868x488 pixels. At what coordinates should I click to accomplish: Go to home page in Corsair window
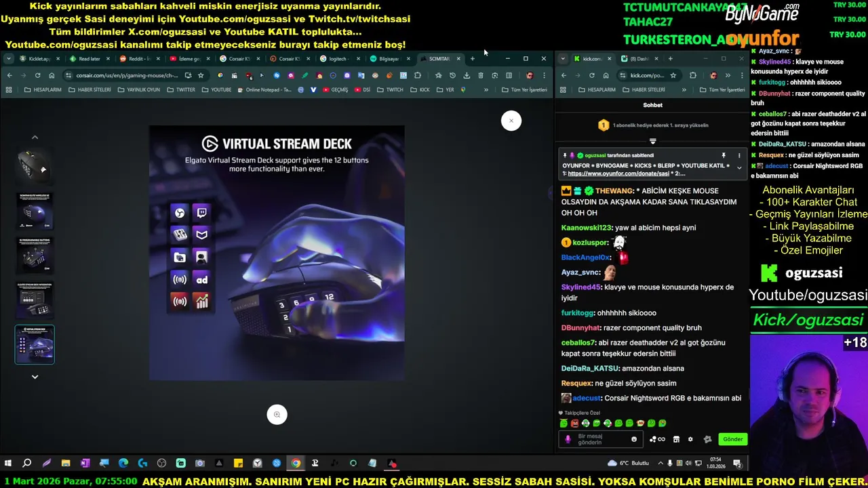[52, 75]
